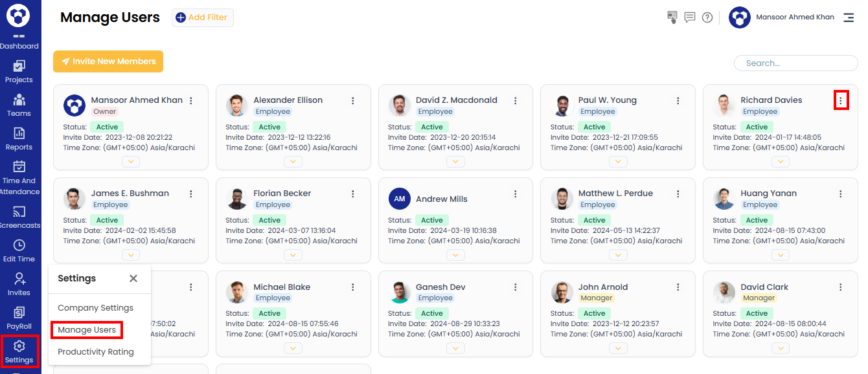
Task: Click the help question mark icon
Action: click(x=707, y=17)
